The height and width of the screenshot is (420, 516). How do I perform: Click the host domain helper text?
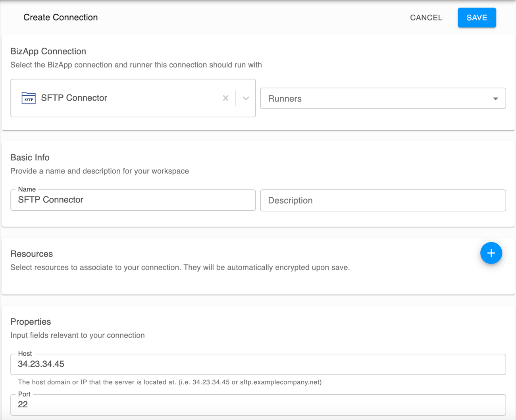point(169,382)
